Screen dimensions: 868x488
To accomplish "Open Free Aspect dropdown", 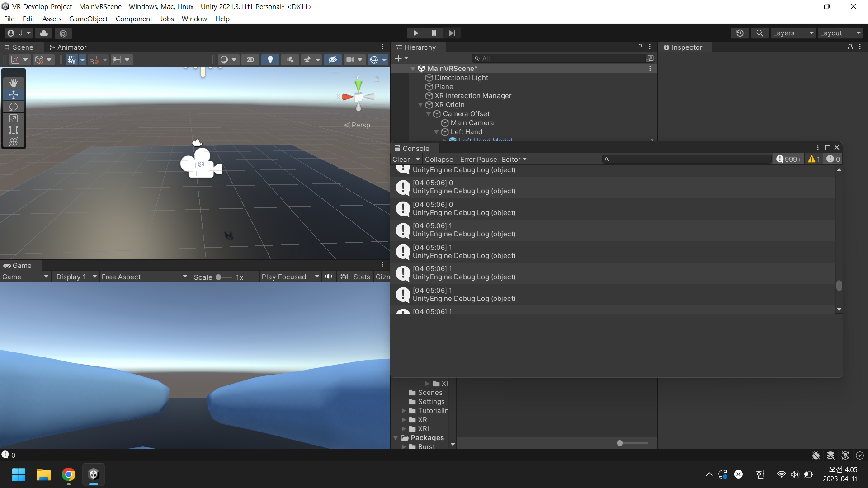I will click(144, 277).
